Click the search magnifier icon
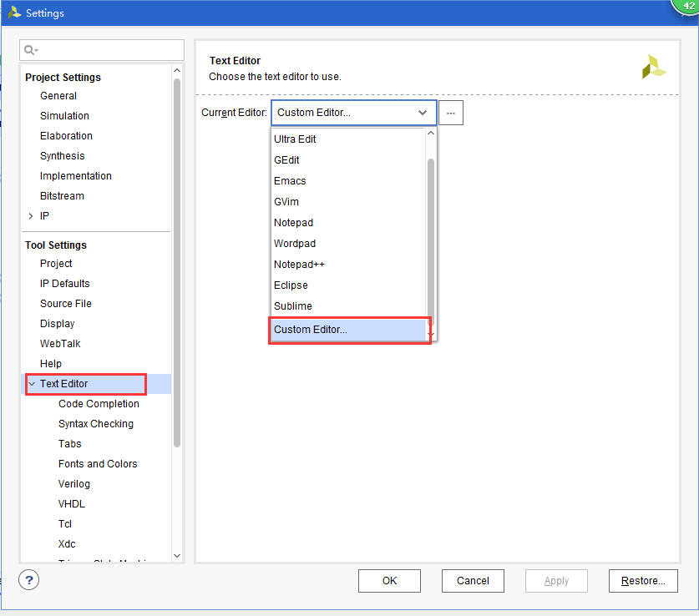This screenshot has height=616, width=699. pos(30,50)
